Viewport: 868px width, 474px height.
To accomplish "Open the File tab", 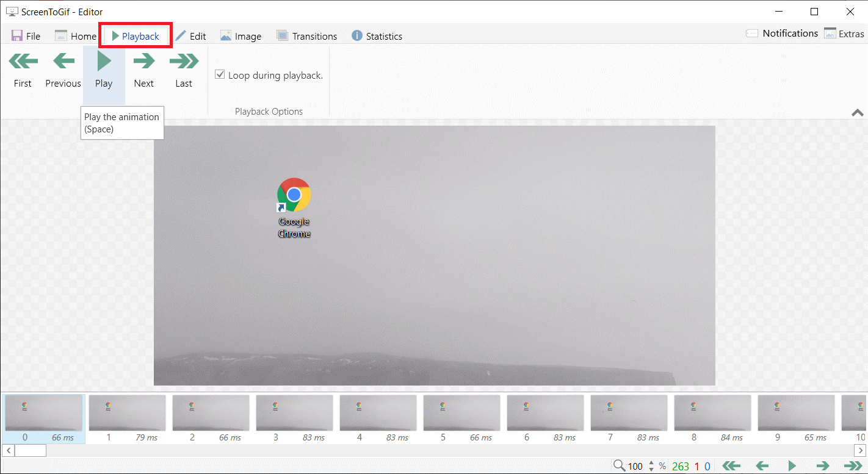I will 26,36.
